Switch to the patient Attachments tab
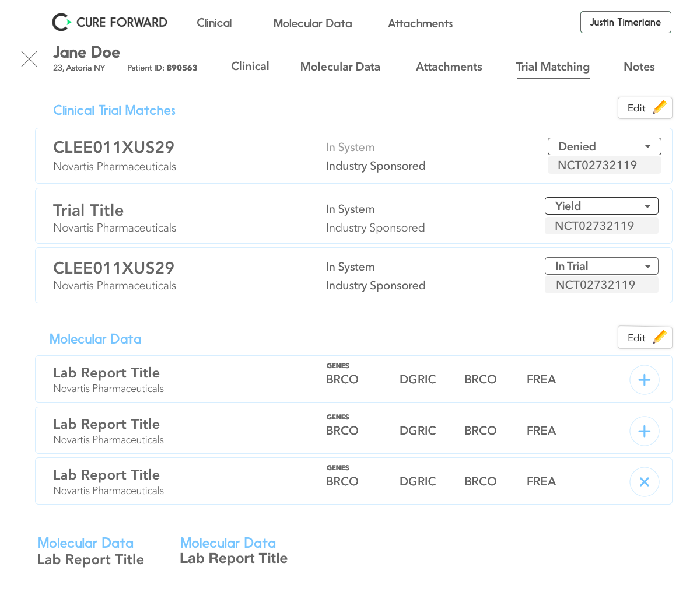Image resolution: width=700 pixels, height=616 pixels. (x=449, y=66)
